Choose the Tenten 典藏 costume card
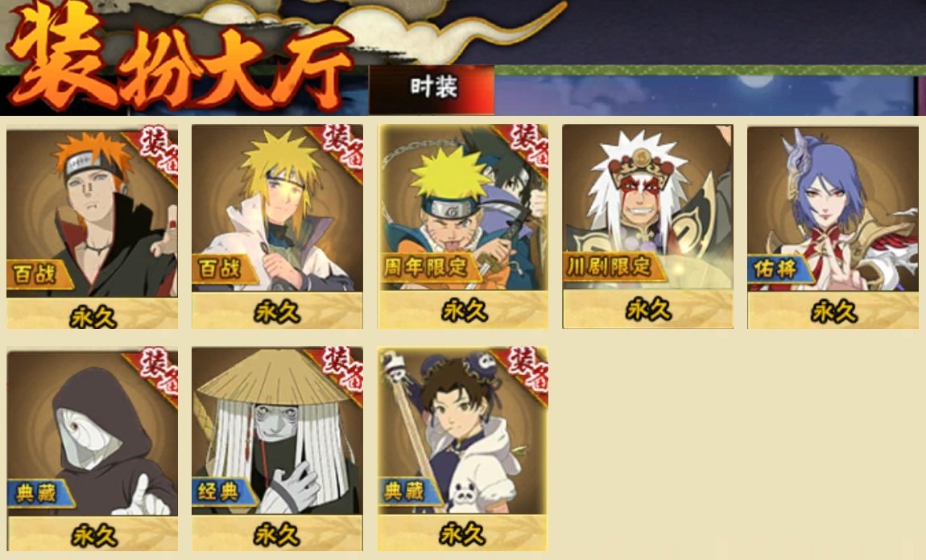The height and width of the screenshot is (560, 926). coord(463,449)
